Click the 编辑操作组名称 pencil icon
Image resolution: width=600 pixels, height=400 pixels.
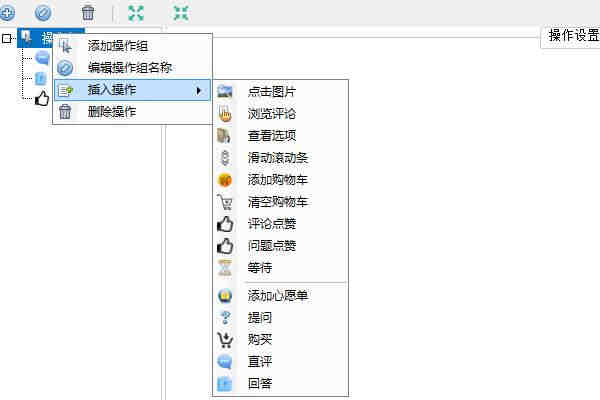point(65,68)
